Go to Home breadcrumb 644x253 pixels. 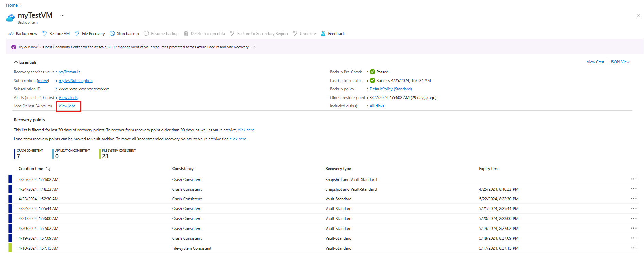(12, 5)
